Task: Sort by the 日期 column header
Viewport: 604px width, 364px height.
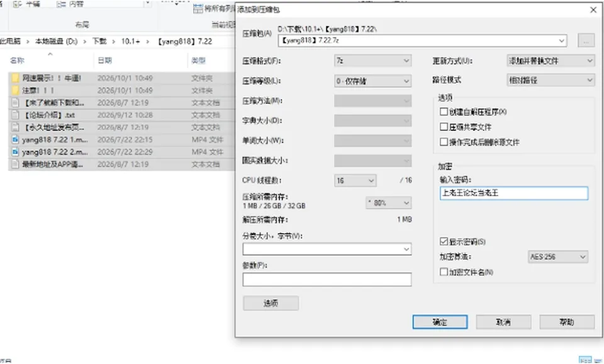Action: 105,60
